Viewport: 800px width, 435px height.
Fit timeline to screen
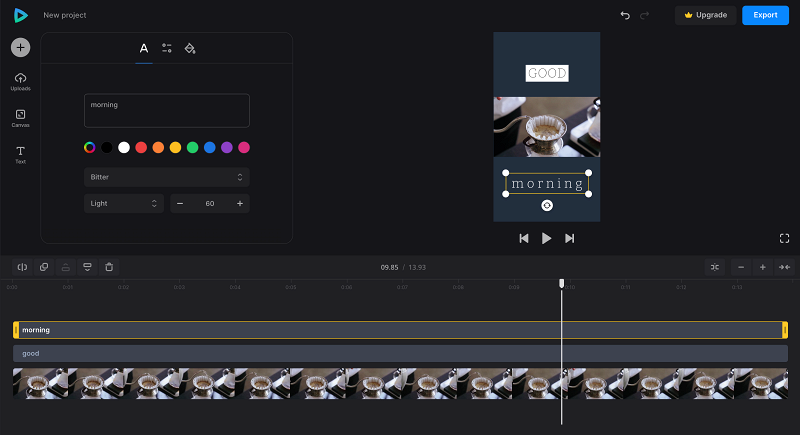(x=784, y=267)
